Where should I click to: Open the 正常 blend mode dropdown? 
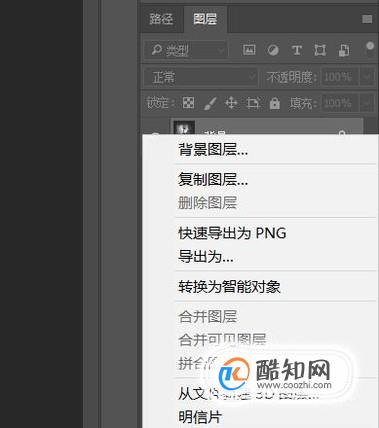point(201,77)
